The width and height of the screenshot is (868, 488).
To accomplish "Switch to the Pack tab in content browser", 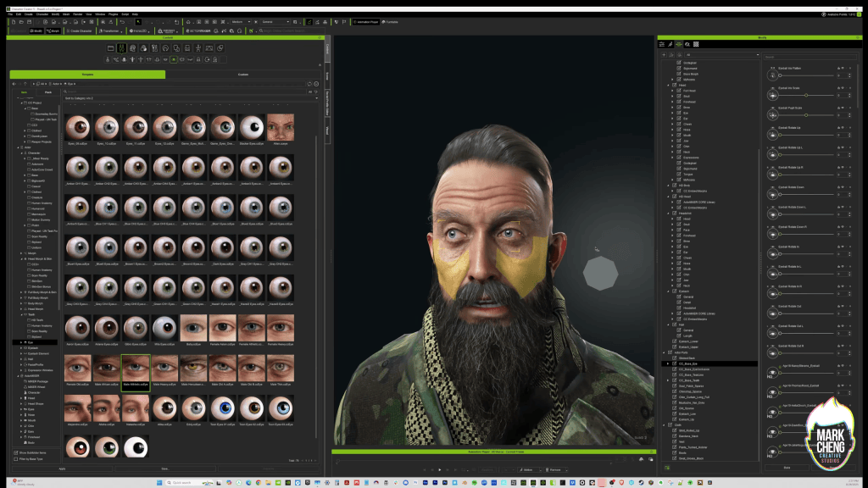I will point(48,92).
